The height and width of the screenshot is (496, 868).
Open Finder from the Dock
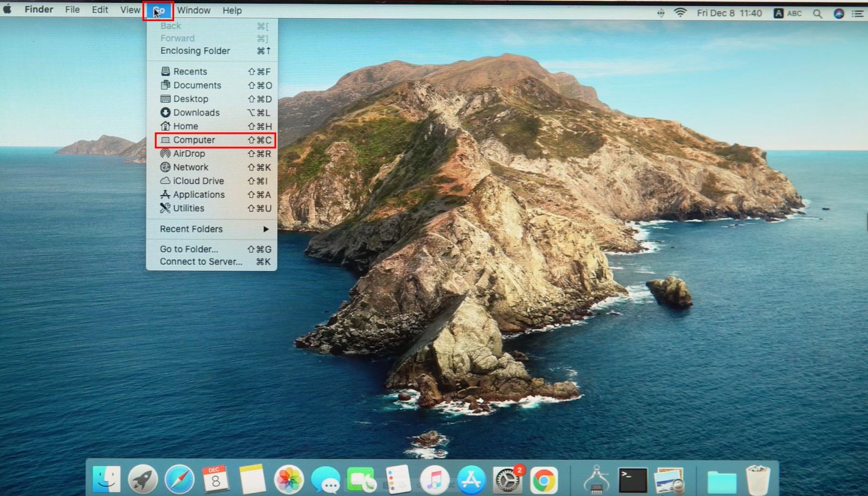106,480
